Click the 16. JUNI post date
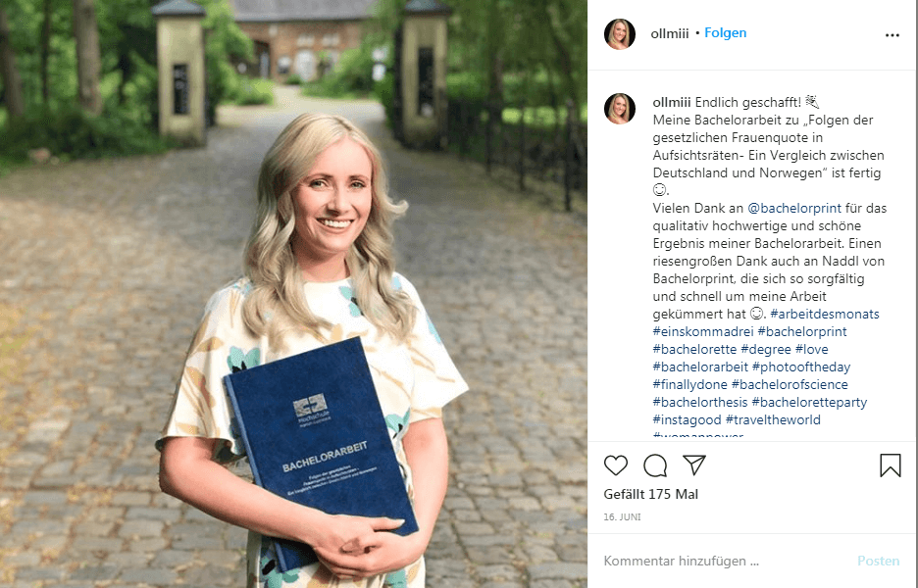 click(622, 517)
